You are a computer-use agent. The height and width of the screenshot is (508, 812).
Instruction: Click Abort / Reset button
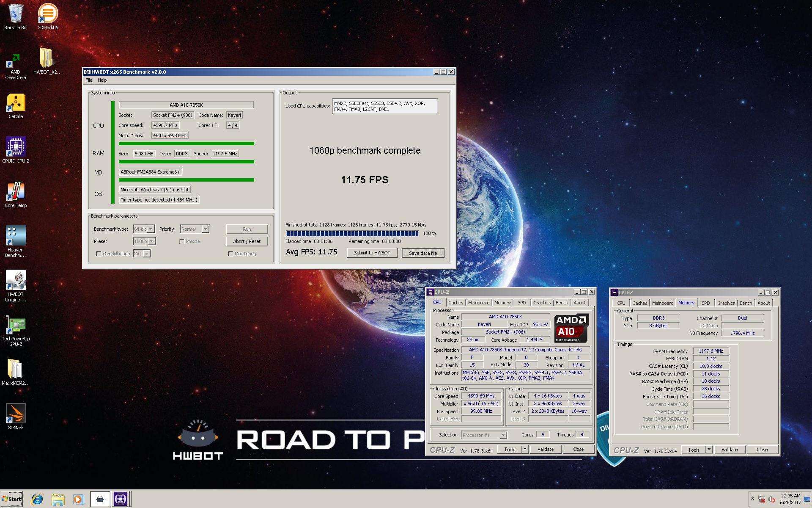(x=247, y=241)
